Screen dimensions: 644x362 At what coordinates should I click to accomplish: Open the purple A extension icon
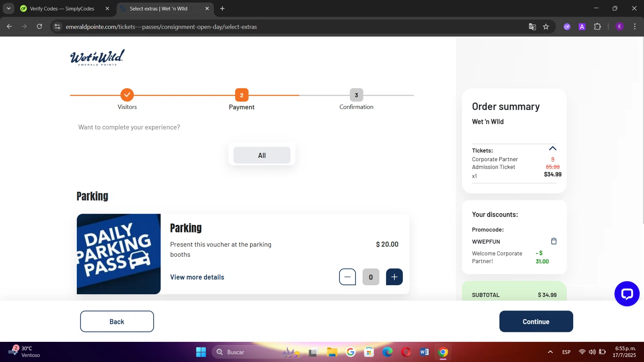coord(582,27)
